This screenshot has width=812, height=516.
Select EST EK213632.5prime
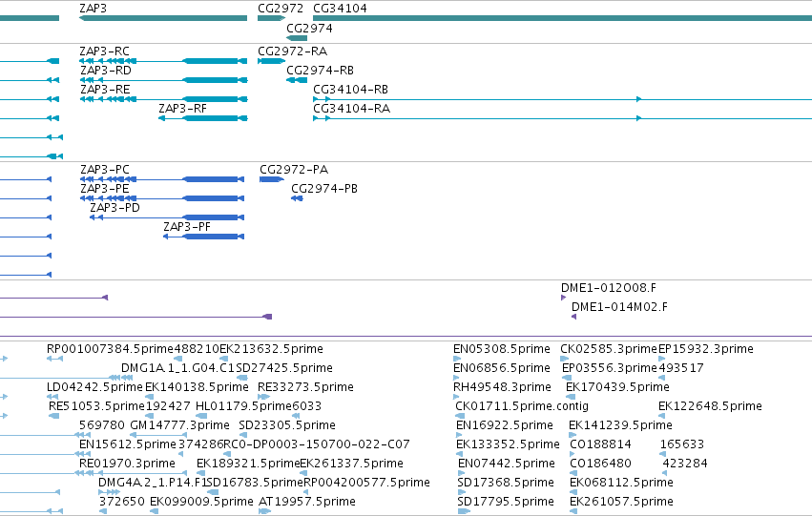click(271, 349)
